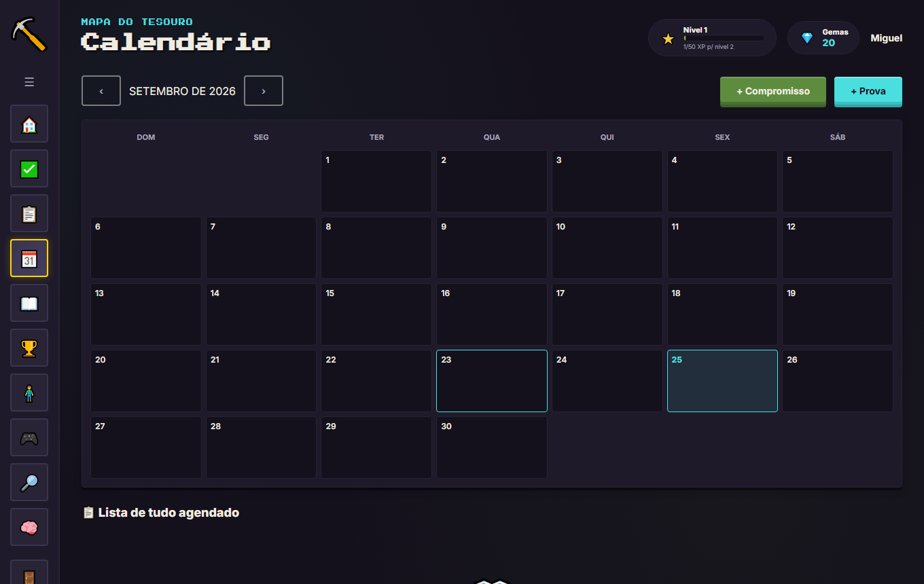
Task: Open the magnifying glass icon in sidebar
Action: tap(29, 483)
